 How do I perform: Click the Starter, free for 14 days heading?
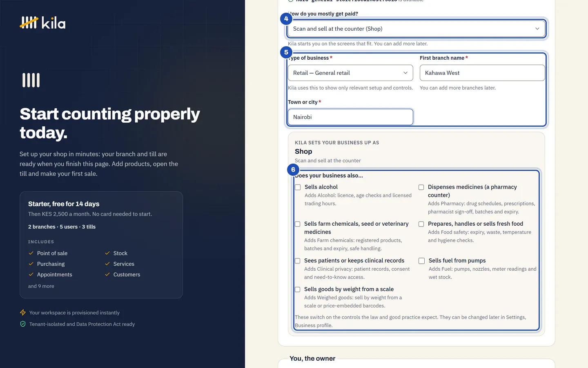[x=64, y=204]
